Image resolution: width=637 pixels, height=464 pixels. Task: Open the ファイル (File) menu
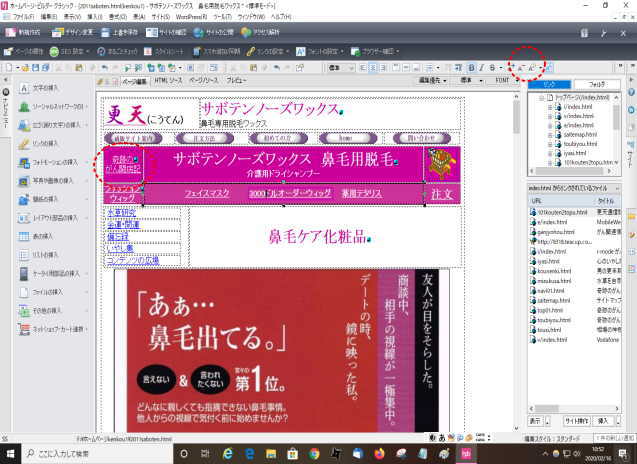coord(23,17)
